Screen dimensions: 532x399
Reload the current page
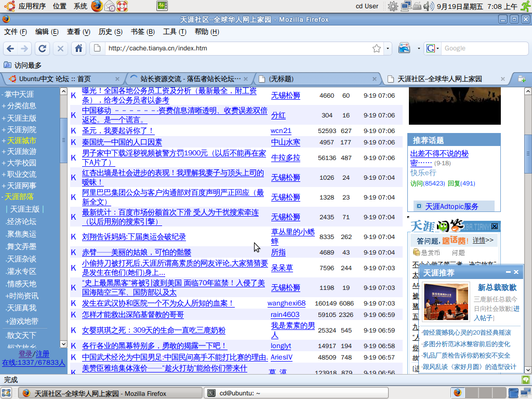42,48
